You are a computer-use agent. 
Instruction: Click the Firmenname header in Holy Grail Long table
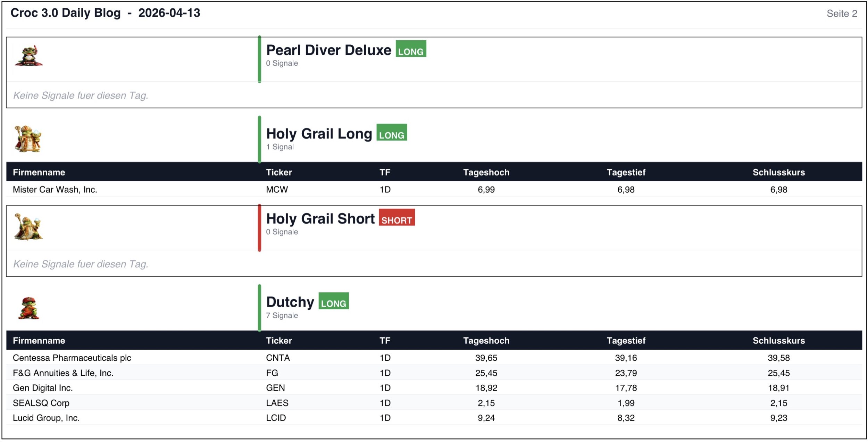point(39,172)
